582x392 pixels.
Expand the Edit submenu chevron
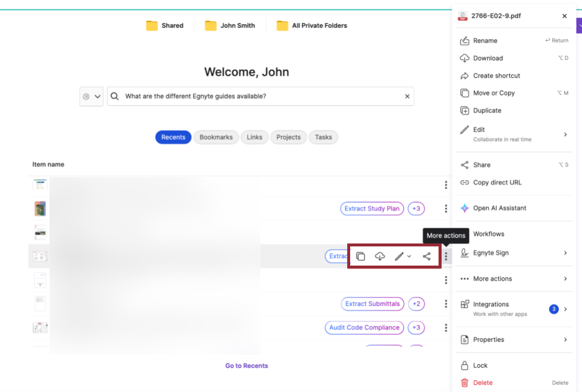click(565, 135)
